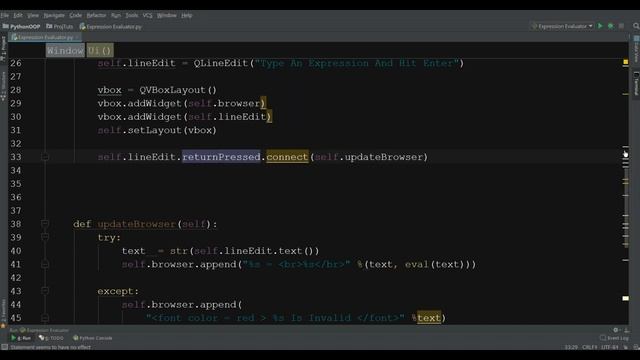The height and width of the screenshot is (360, 640).
Task: Click the UI() method breadcrumb above the code
Action: click(x=100, y=51)
